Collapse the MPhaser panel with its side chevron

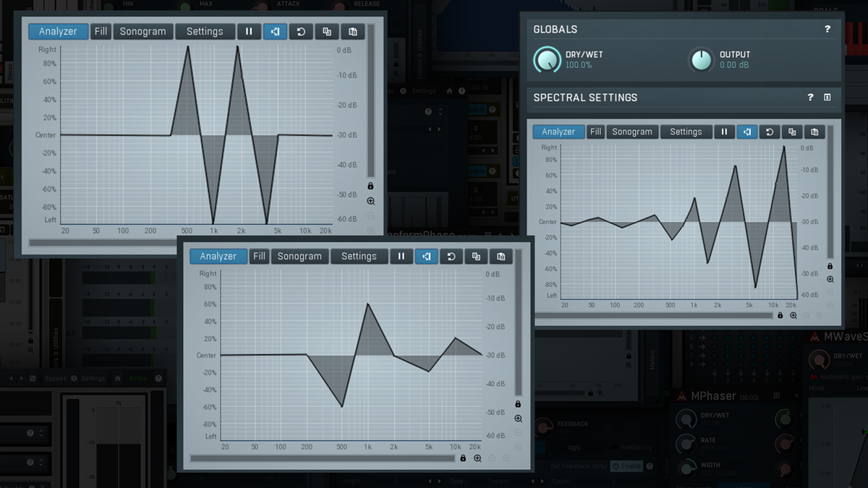796,394
